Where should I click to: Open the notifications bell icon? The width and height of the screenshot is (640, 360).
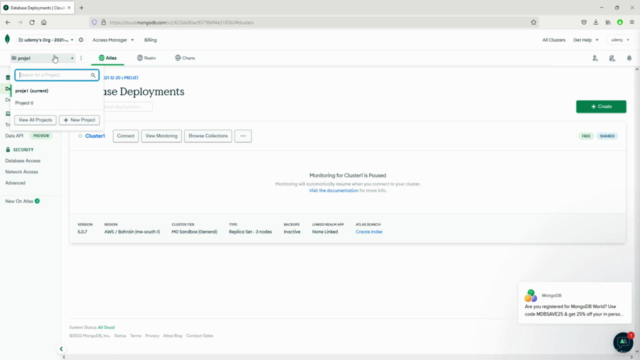(629, 58)
